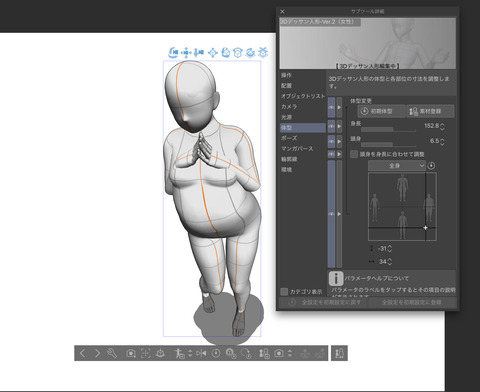This screenshot has height=392, width=480.
Task: Select the rotate camera manipulator icon
Action: click(x=173, y=52)
